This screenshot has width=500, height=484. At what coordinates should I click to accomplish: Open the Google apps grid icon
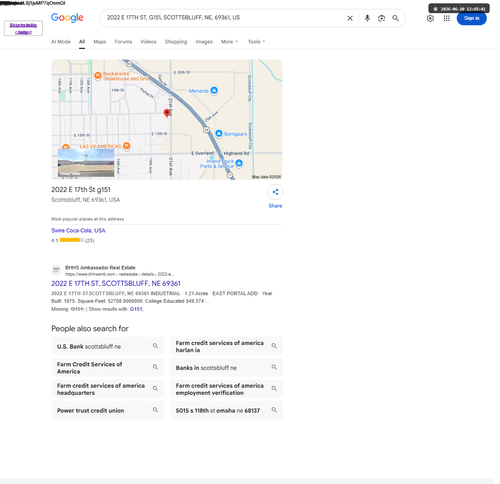447,18
